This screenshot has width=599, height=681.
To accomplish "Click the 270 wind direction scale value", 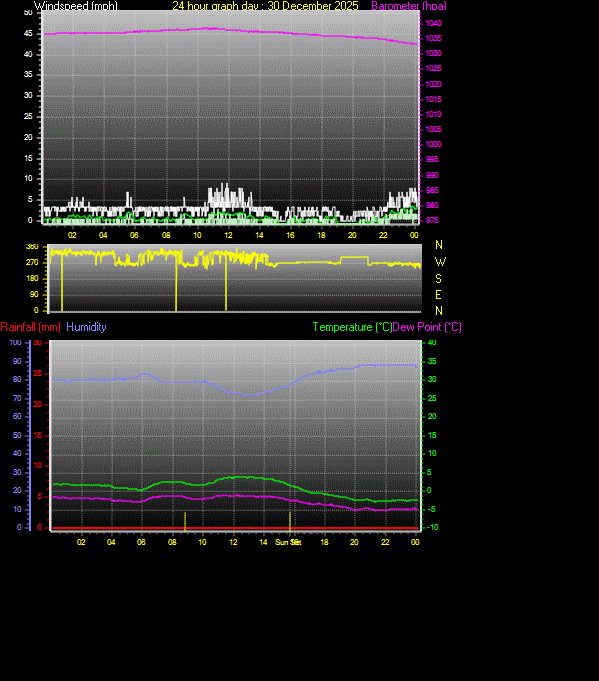I will tap(32, 262).
